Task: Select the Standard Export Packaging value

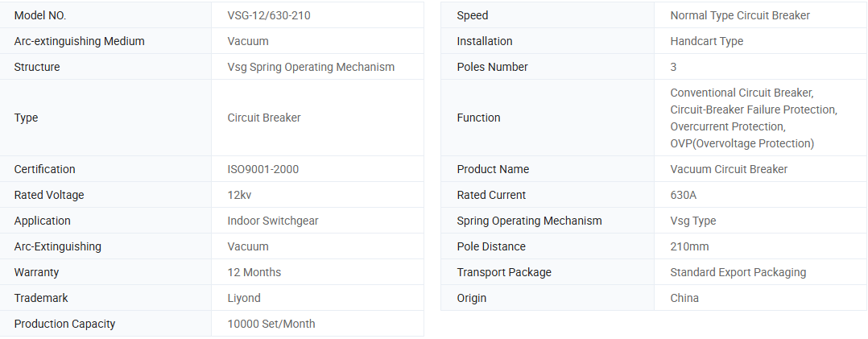Action: pyautogui.click(x=738, y=272)
